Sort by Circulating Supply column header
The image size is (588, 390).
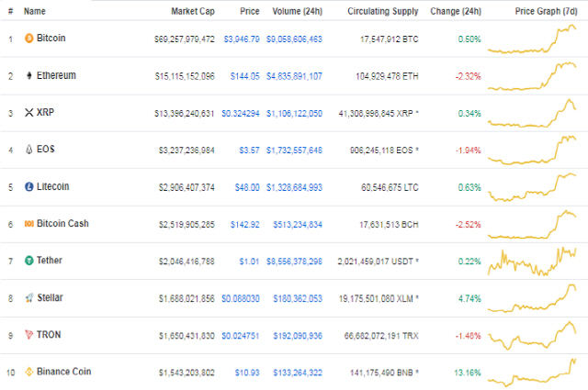tap(382, 11)
